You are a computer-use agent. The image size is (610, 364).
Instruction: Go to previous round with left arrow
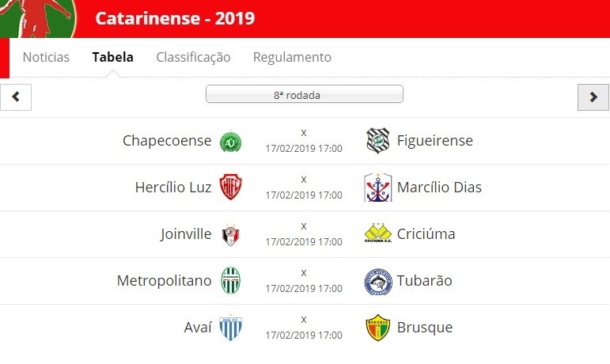[x=16, y=97]
